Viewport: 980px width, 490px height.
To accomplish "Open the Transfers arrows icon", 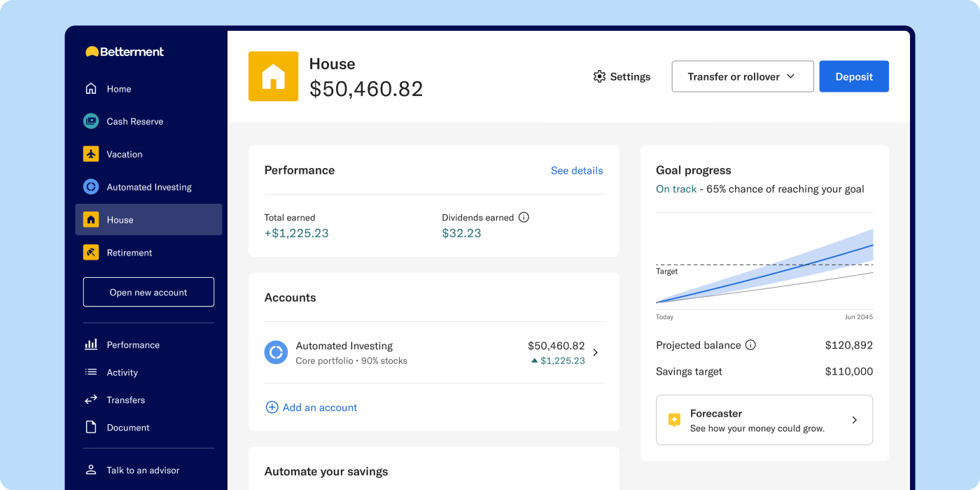I will 91,400.
